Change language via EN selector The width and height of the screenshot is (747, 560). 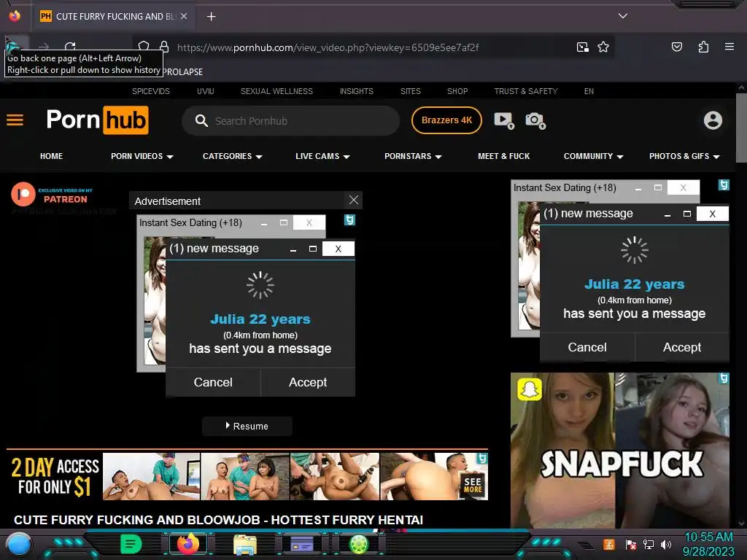click(589, 91)
